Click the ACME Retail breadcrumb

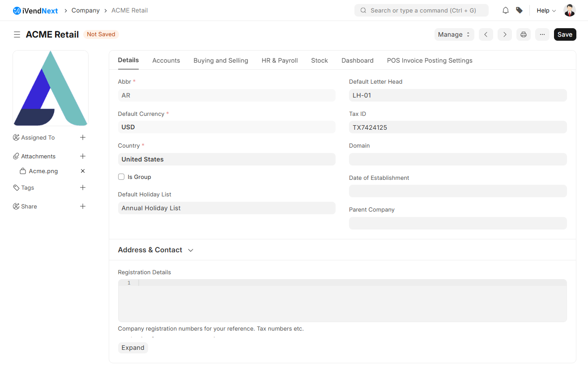129,10
